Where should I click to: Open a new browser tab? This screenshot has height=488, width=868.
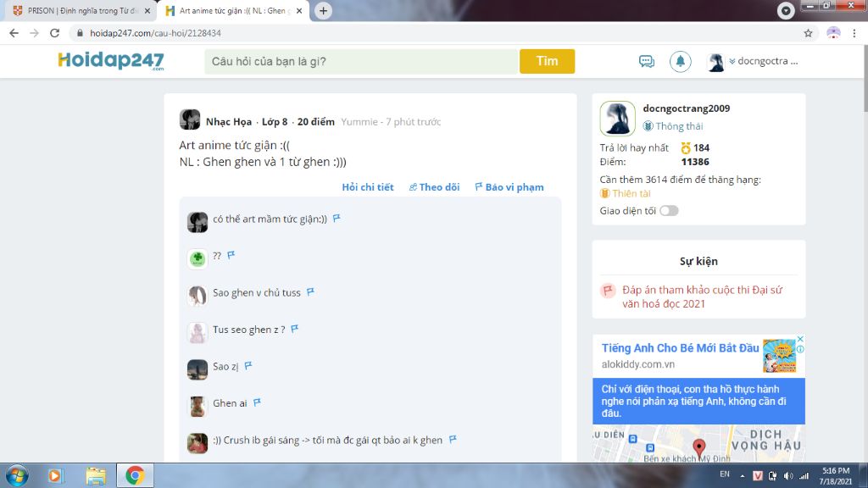323,10
